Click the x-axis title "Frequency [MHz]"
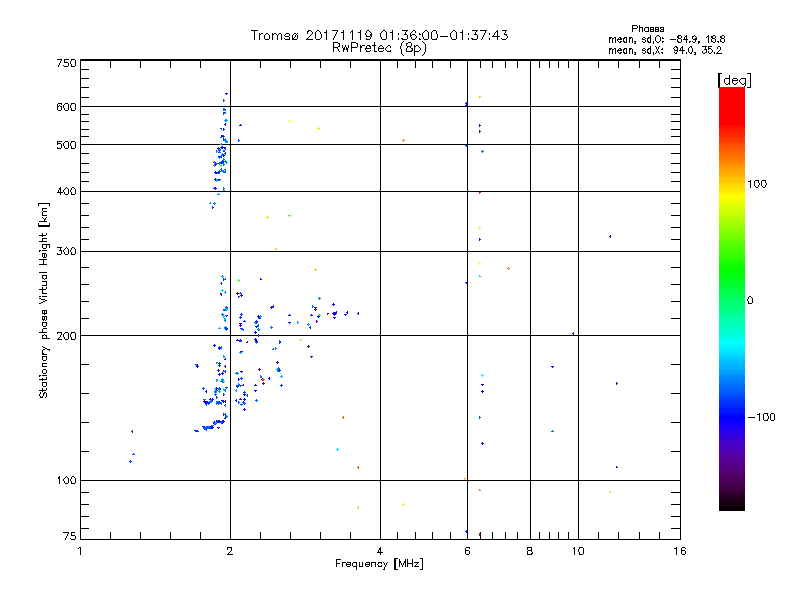 pos(379,564)
